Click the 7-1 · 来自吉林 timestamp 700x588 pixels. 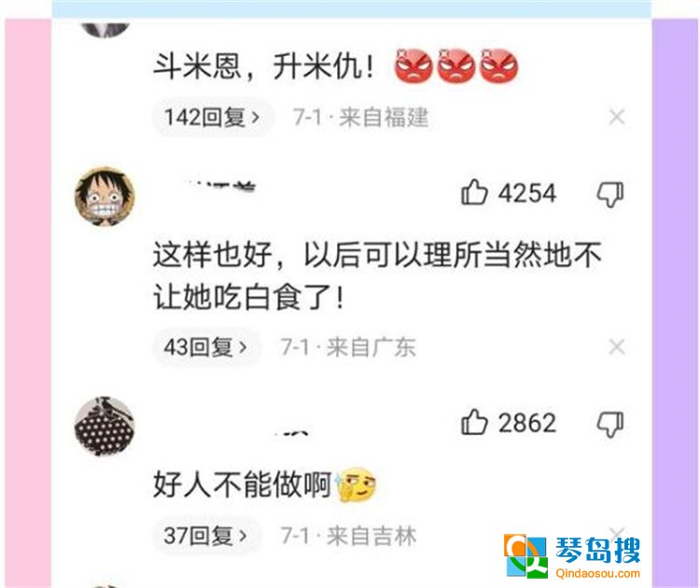(x=348, y=536)
